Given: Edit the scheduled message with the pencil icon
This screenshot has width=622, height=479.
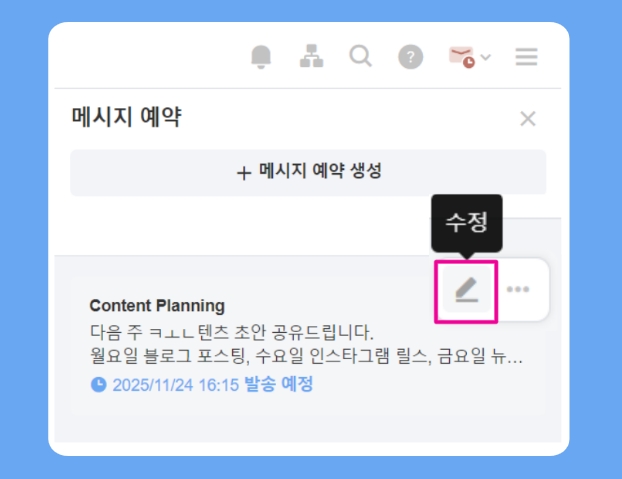Looking at the screenshot, I should [x=466, y=290].
